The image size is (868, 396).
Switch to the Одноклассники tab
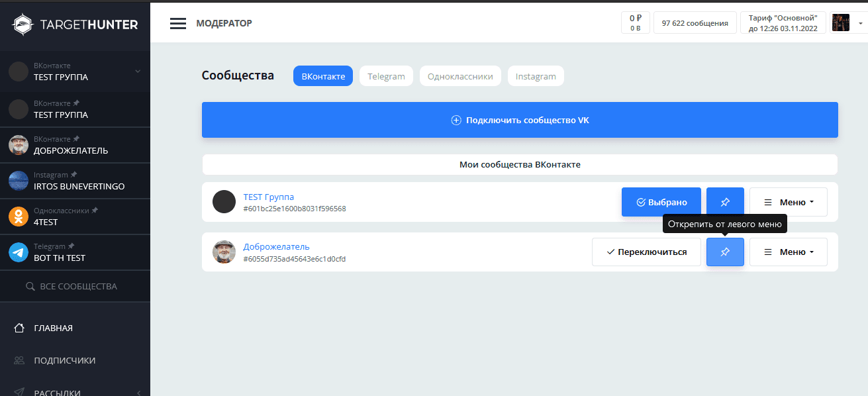(x=460, y=76)
